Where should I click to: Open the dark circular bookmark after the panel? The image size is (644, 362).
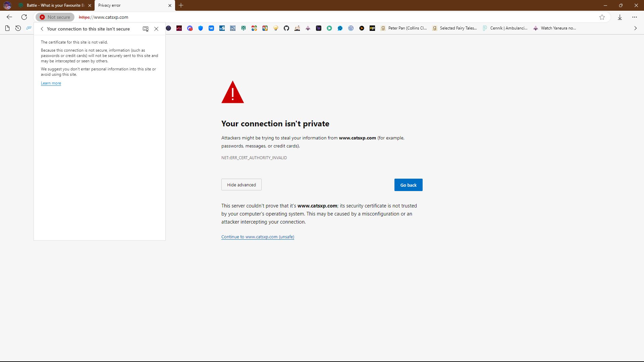click(168, 28)
